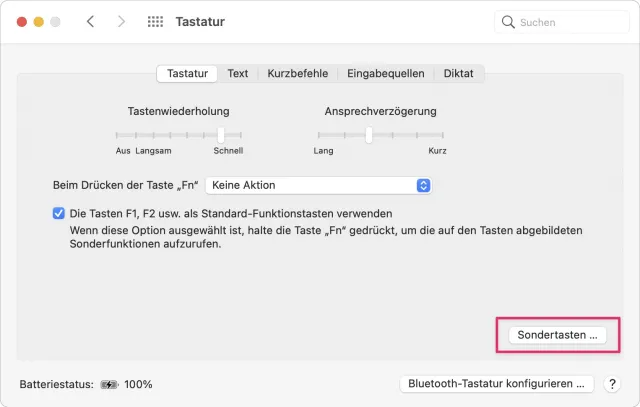This screenshot has height=407, width=640.
Task: Click the battery status icon
Action: click(109, 384)
